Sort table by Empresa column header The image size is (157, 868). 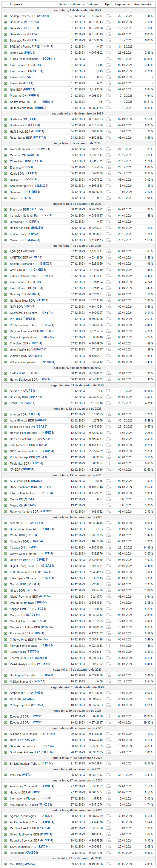tap(17, 4)
